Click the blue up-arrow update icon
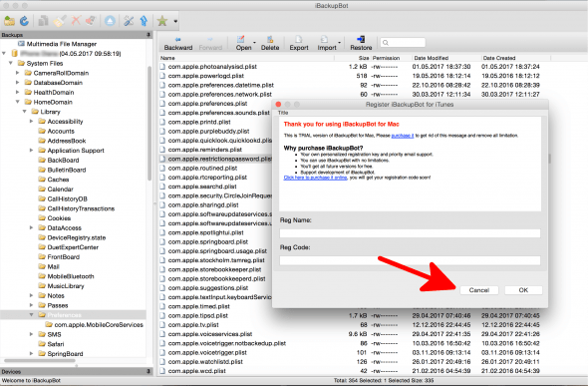The width and height of the screenshot is (588, 386). (x=144, y=21)
